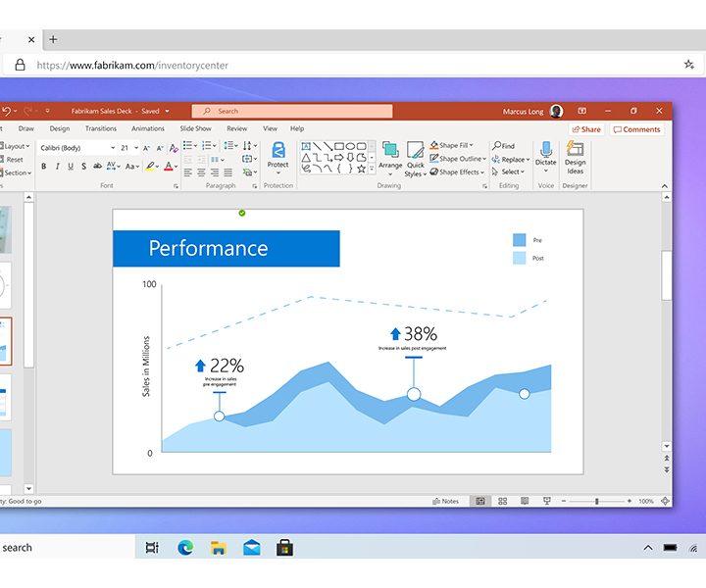Image resolution: width=706 pixels, height=588 pixels.
Task: Click the Share button
Action: pos(586,129)
